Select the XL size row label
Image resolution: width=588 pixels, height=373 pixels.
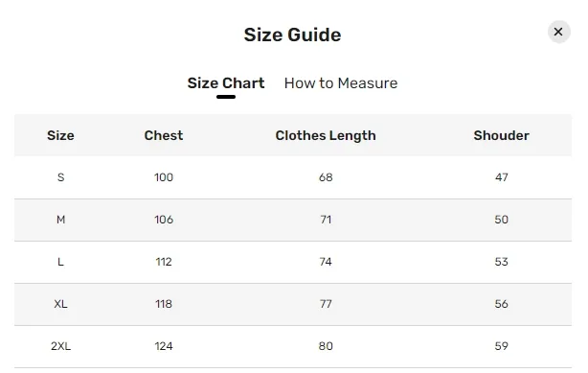pyautogui.click(x=60, y=304)
